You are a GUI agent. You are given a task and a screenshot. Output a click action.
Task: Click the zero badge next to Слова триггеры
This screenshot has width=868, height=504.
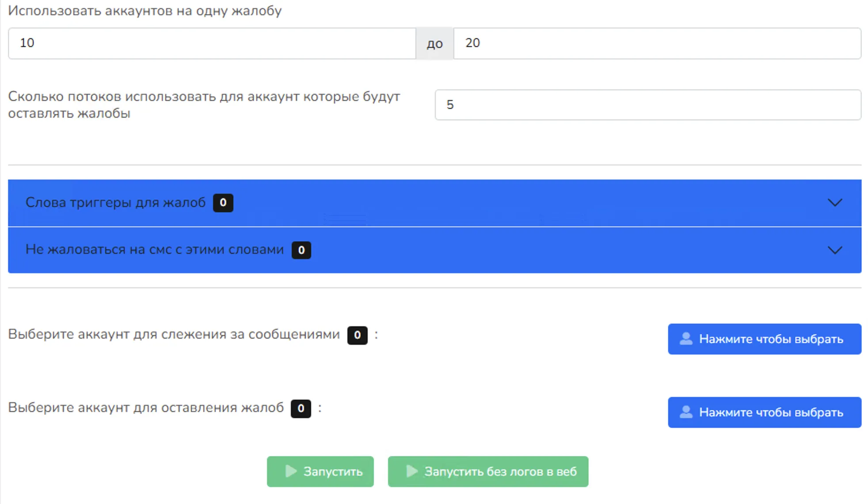pyautogui.click(x=223, y=202)
